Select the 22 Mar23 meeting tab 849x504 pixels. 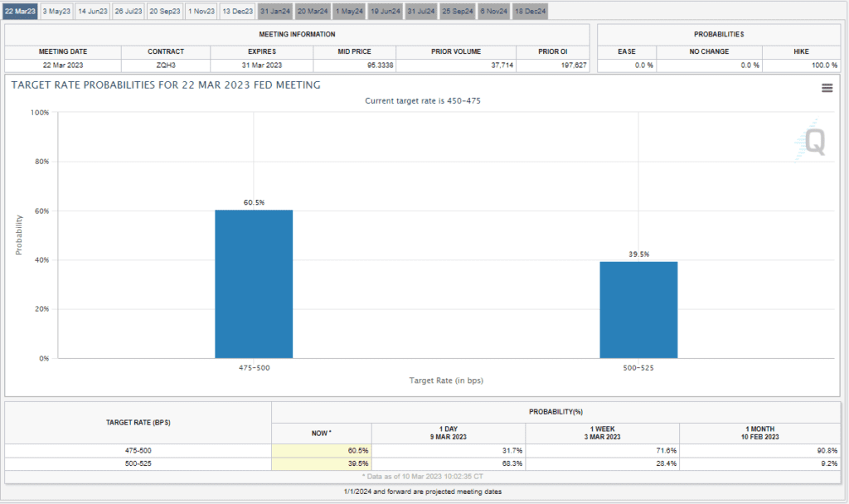(19, 11)
